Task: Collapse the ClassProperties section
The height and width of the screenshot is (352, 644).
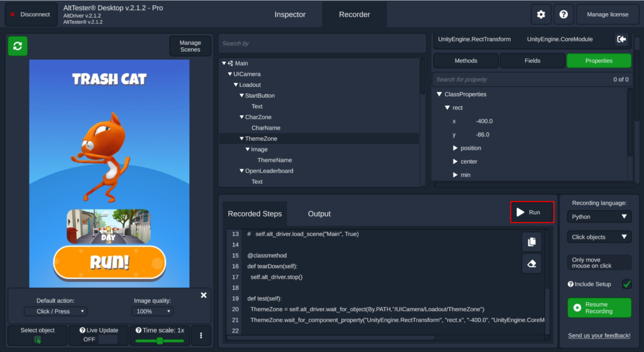Action: [x=439, y=94]
